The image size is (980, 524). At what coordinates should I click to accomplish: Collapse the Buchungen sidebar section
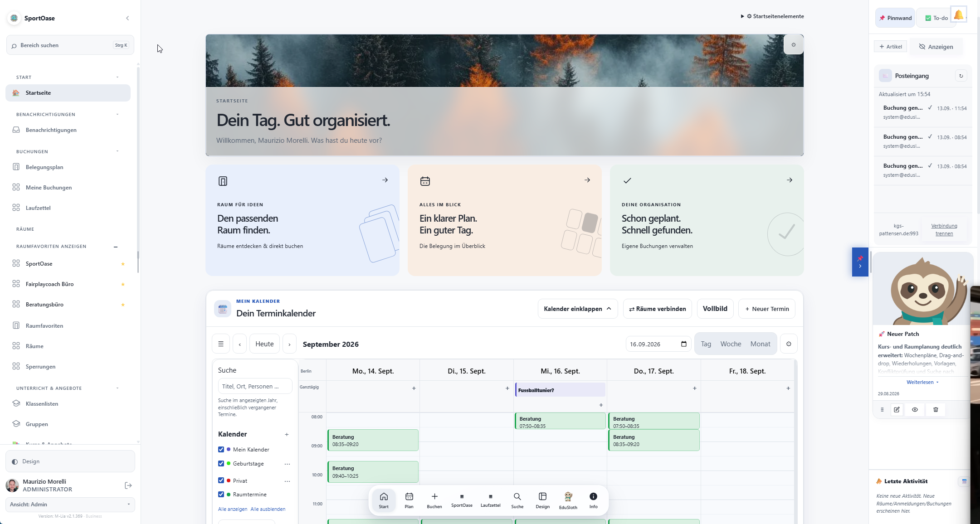click(x=117, y=151)
